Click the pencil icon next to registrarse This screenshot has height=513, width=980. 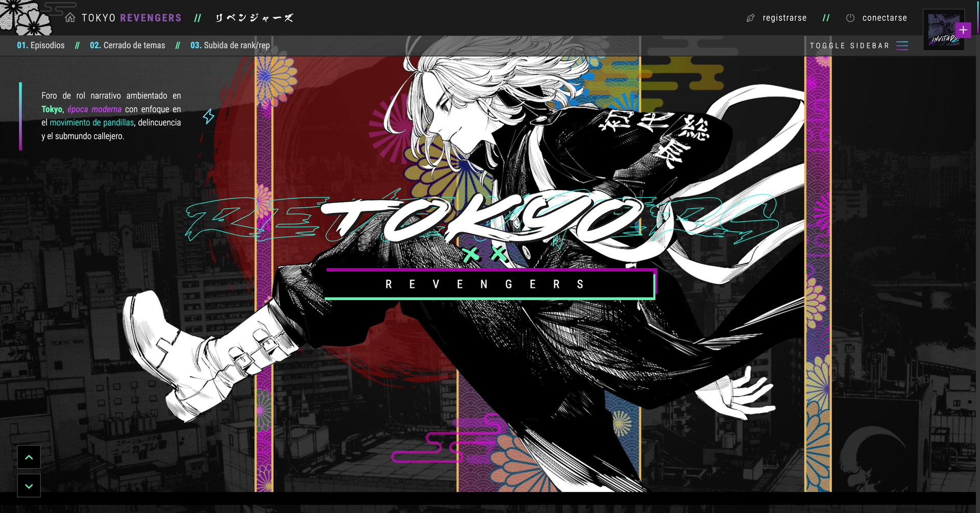tap(750, 18)
